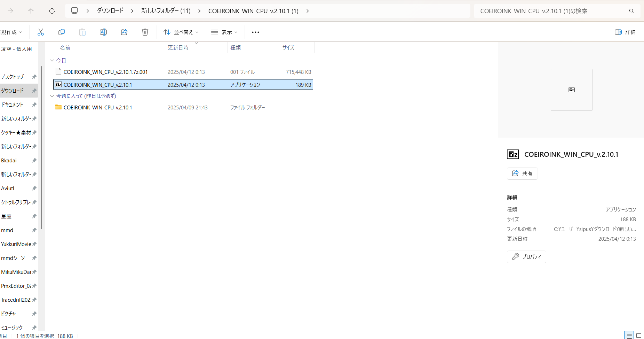The image size is (644, 339).
Task: Switch to large thumbnails view icon in status bar
Action: click(x=639, y=336)
